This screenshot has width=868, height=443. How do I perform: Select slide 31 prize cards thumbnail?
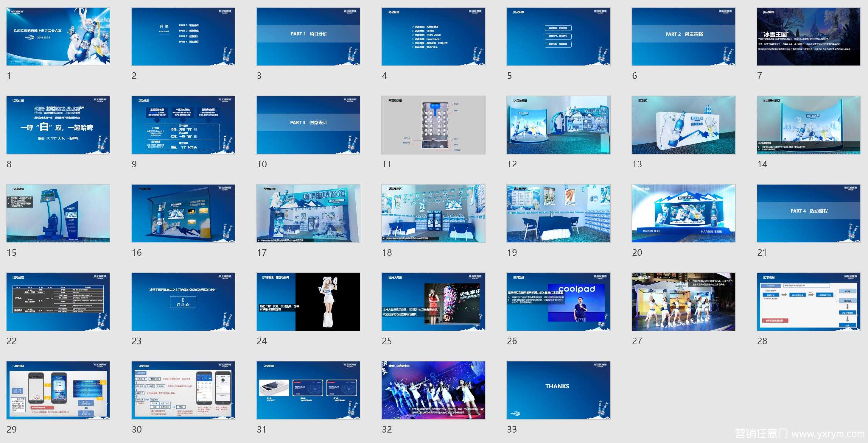click(308, 390)
